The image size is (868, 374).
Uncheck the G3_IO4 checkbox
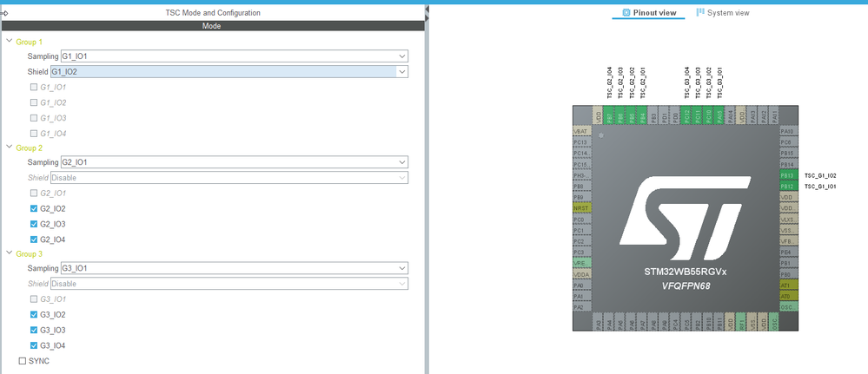[34, 345]
